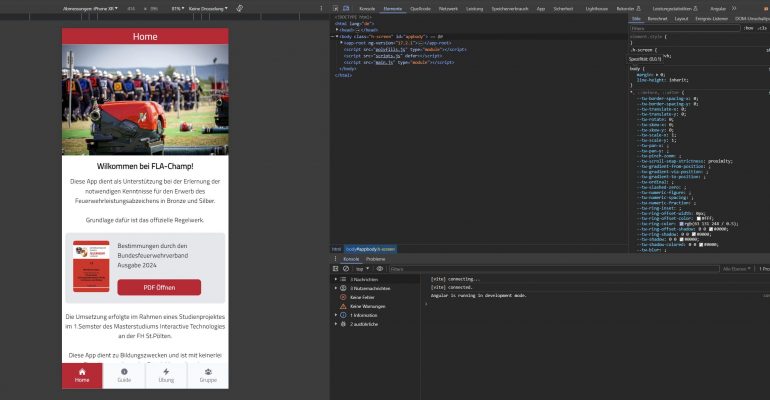Click the more DevTools tabs chevron
This screenshot has width=770, height=400.
(734, 8)
